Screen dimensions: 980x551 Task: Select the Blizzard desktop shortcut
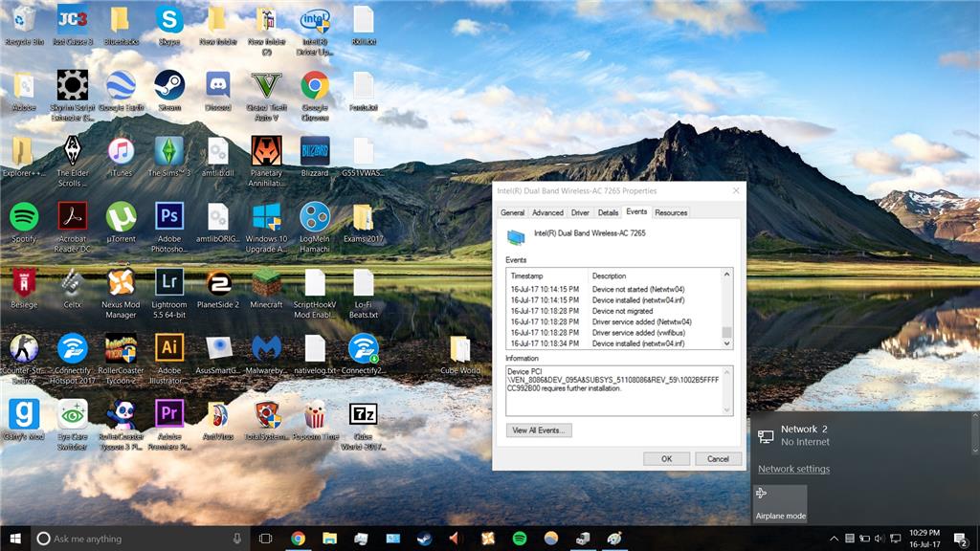point(315,157)
